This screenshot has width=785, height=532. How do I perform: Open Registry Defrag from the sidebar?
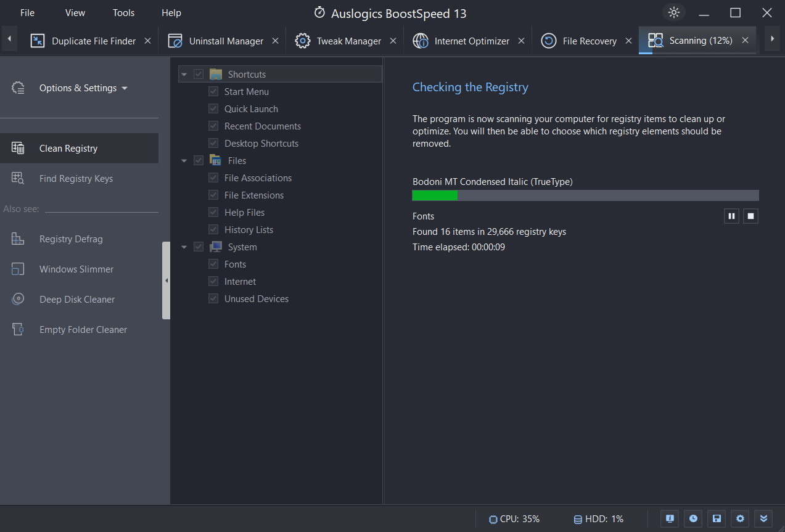pyautogui.click(x=79, y=239)
